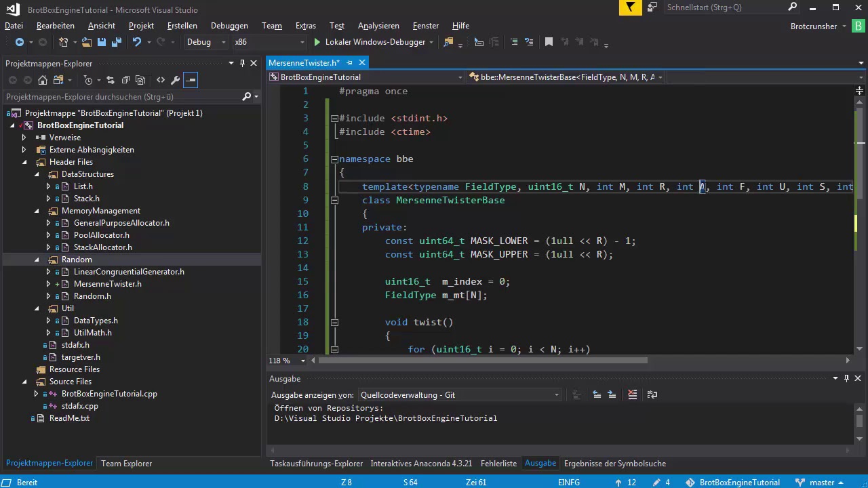Image resolution: width=868 pixels, height=488 pixels.
Task: Toggle the Preview Selected Items button
Action: (191, 80)
